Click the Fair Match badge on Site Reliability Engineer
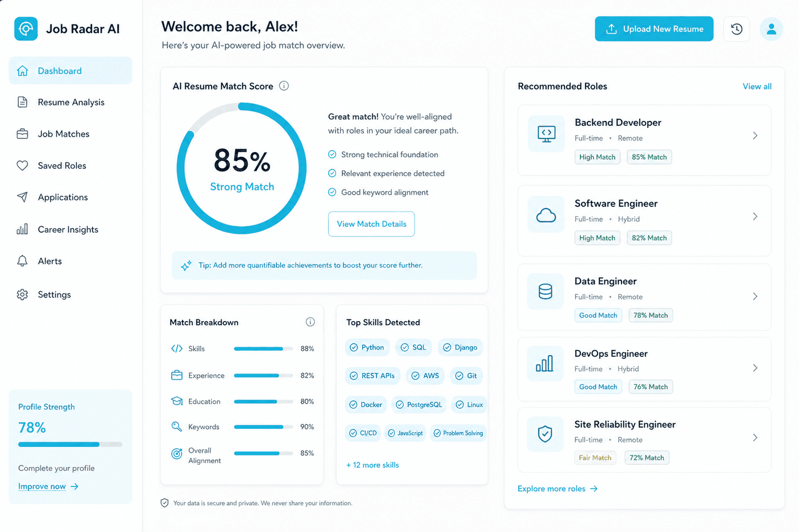 [x=595, y=458]
